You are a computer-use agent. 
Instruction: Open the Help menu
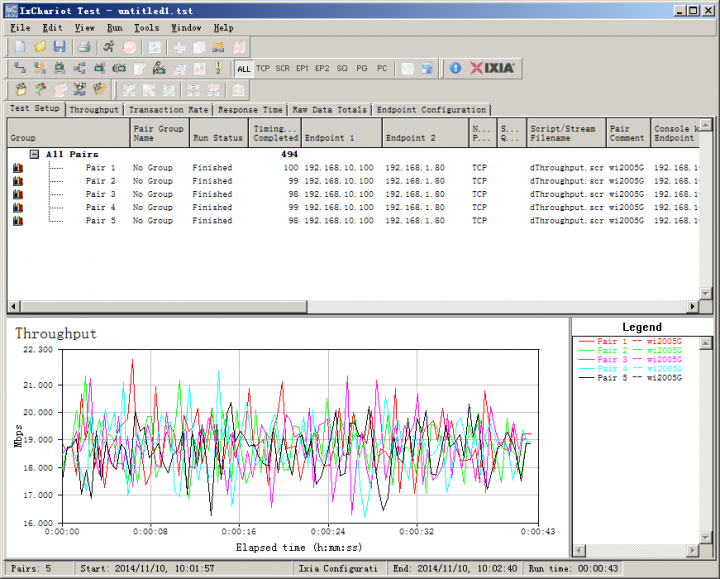[x=223, y=28]
